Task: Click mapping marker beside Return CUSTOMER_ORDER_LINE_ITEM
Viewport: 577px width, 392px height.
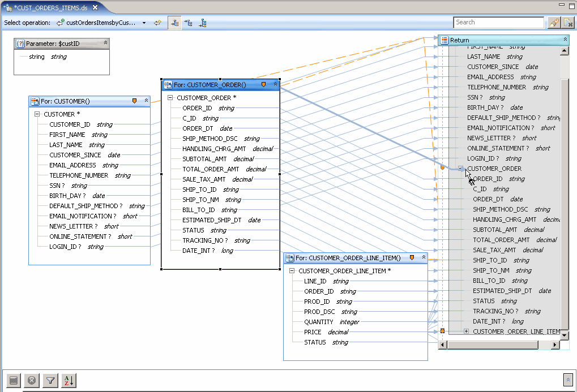Action: [442, 331]
